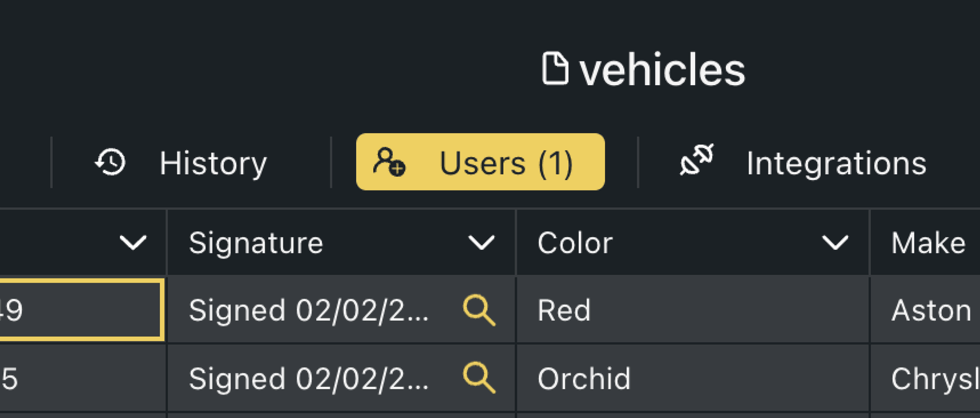
Task: Click the add-user icon on the Users tab
Action: tap(389, 164)
